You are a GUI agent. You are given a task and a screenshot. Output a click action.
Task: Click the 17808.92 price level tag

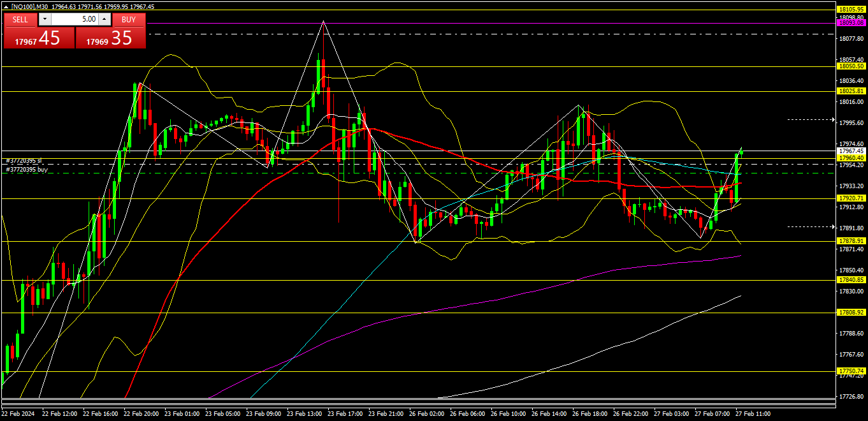(851, 313)
